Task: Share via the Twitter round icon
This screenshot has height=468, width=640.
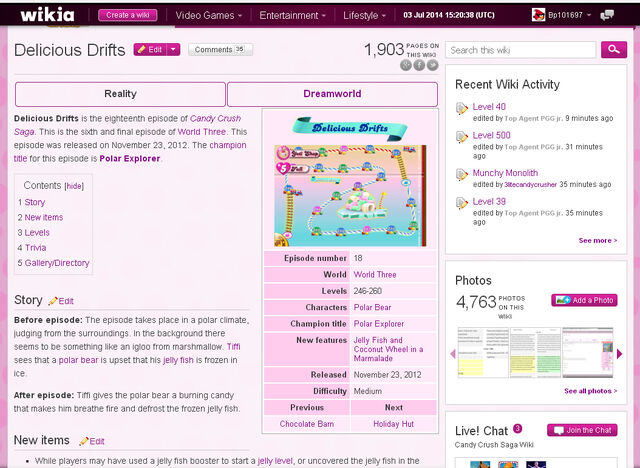Action: pyautogui.click(x=433, y=65)
